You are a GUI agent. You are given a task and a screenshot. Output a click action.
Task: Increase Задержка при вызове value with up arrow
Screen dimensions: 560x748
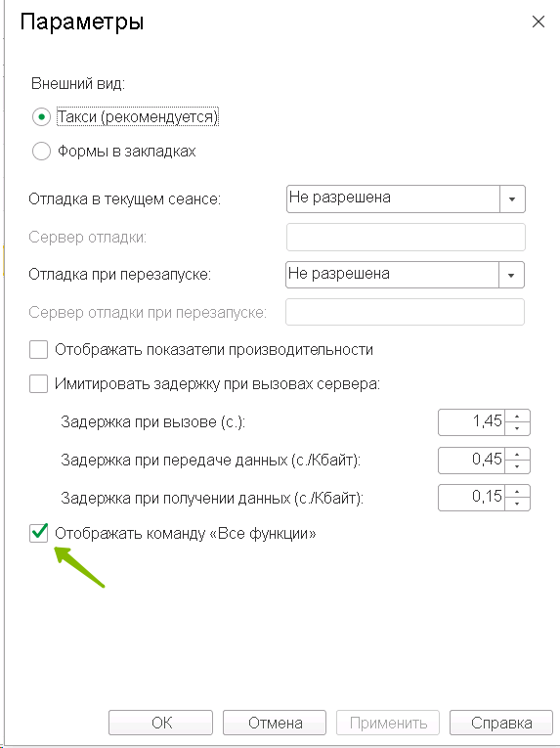point(517,416)
